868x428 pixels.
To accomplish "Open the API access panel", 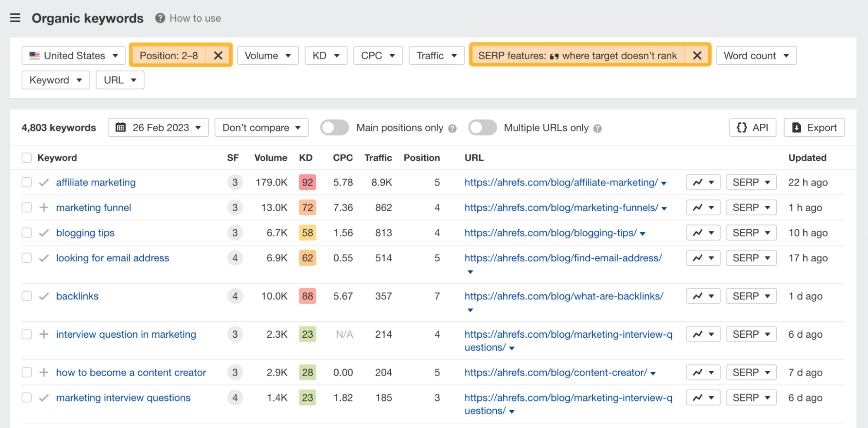I will (752, 127).
